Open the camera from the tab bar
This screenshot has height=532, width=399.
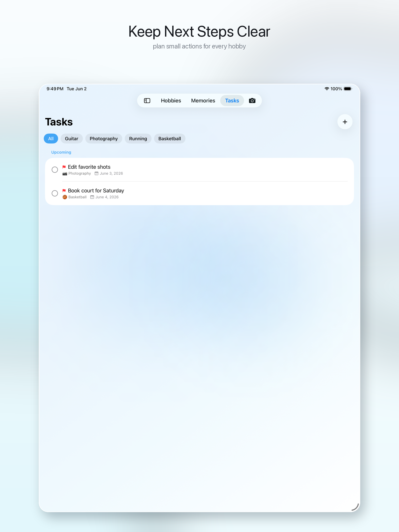(x=252, y=100)
